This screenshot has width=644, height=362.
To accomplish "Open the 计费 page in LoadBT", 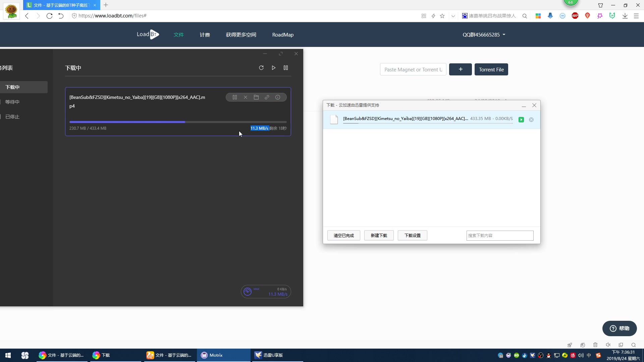I will [x=205, y=35].
